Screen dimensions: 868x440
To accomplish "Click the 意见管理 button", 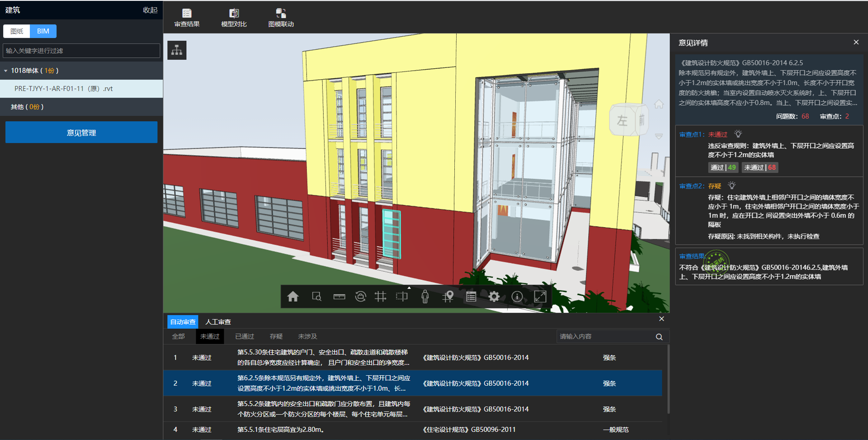I will click(81, 132).
